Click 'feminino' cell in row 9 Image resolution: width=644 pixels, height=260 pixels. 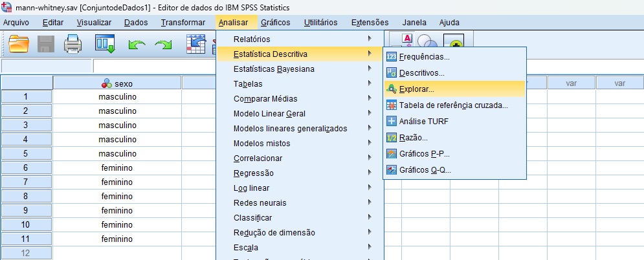coord(117,210)
